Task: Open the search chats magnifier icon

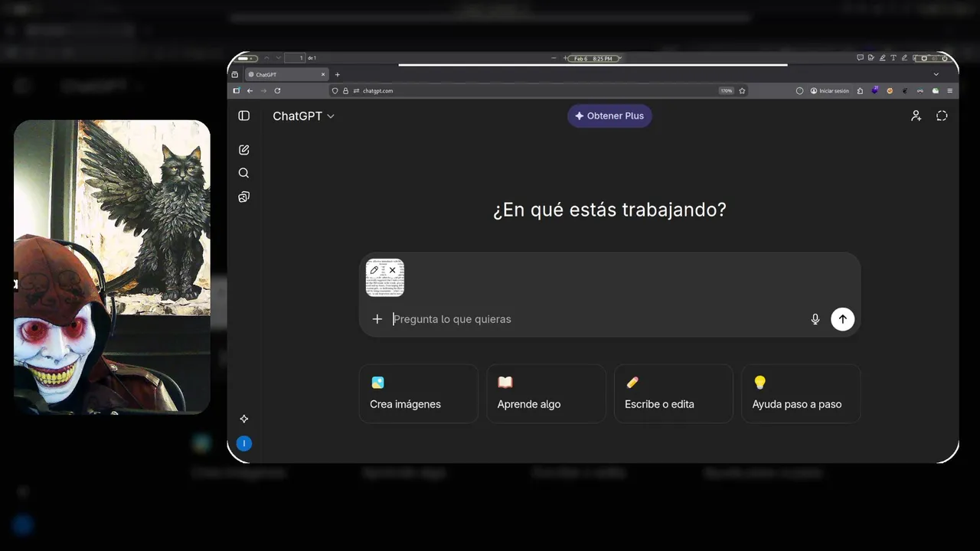Action: pos(244,173)
